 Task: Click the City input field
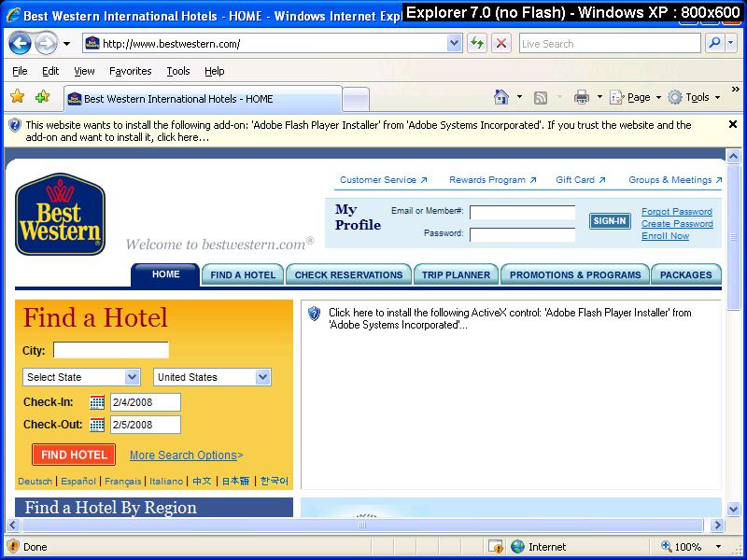point(110,350)
